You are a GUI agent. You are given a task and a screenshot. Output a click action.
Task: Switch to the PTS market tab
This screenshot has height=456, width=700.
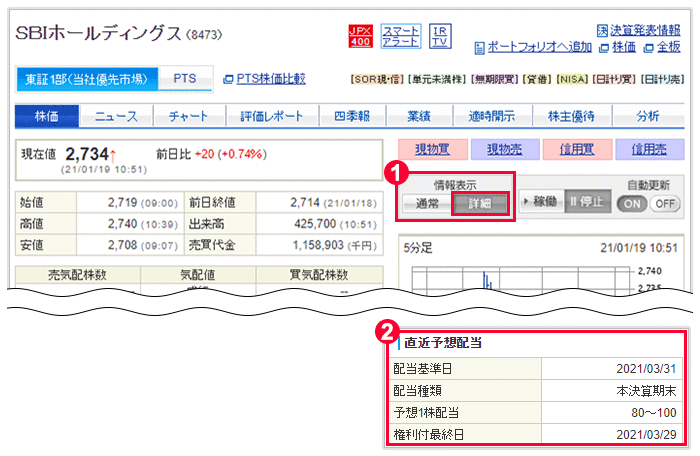point(185,79)
